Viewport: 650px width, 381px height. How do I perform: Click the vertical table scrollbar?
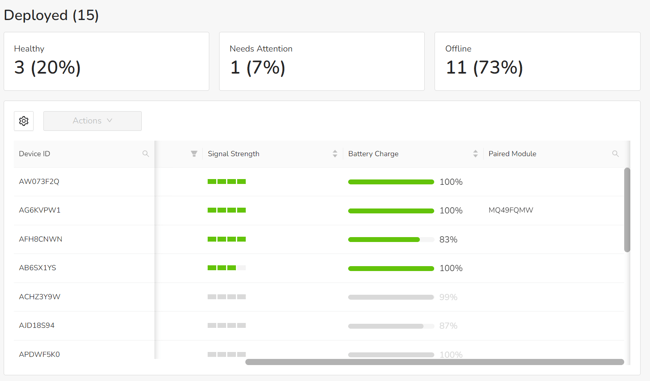627,209
